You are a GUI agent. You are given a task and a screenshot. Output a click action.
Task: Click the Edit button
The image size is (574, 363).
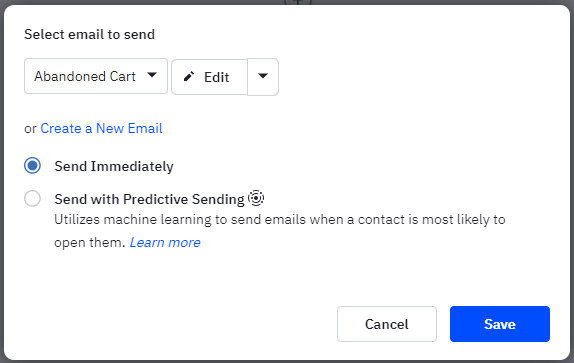pos(209,77)
